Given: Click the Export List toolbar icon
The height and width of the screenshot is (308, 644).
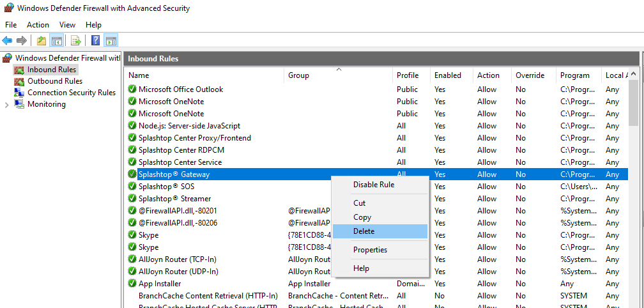Looking at the screenshot, I should pyautogui.click(x=76, y=41).
